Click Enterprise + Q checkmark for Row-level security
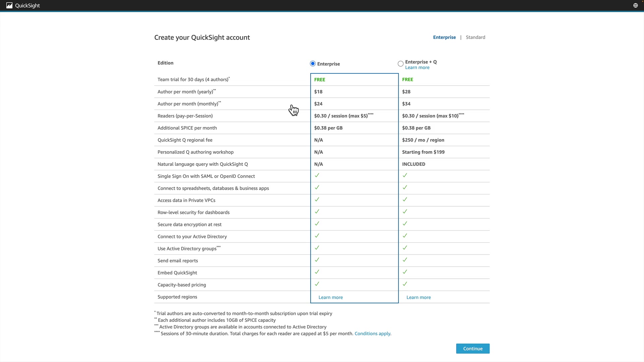644x362 pixels. pyautogui.click(x=405, y=212)
